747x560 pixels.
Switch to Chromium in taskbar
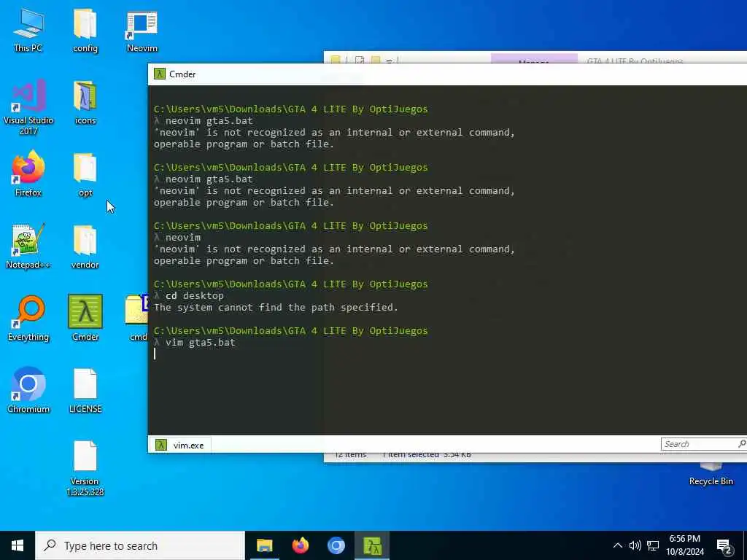point(336,545)
